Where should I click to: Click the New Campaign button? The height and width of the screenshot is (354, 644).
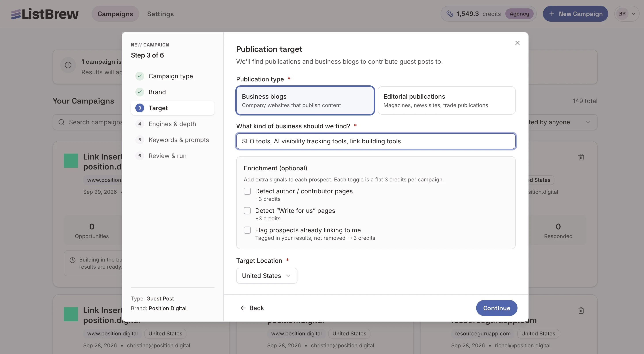pyautogui.click(x=575, y=14)
